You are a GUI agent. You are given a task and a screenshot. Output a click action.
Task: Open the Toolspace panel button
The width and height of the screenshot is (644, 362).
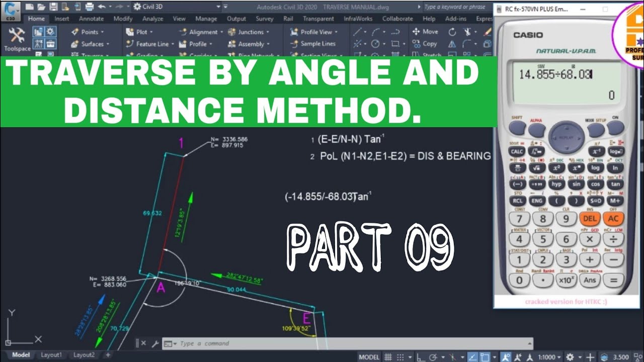point(17,40)
